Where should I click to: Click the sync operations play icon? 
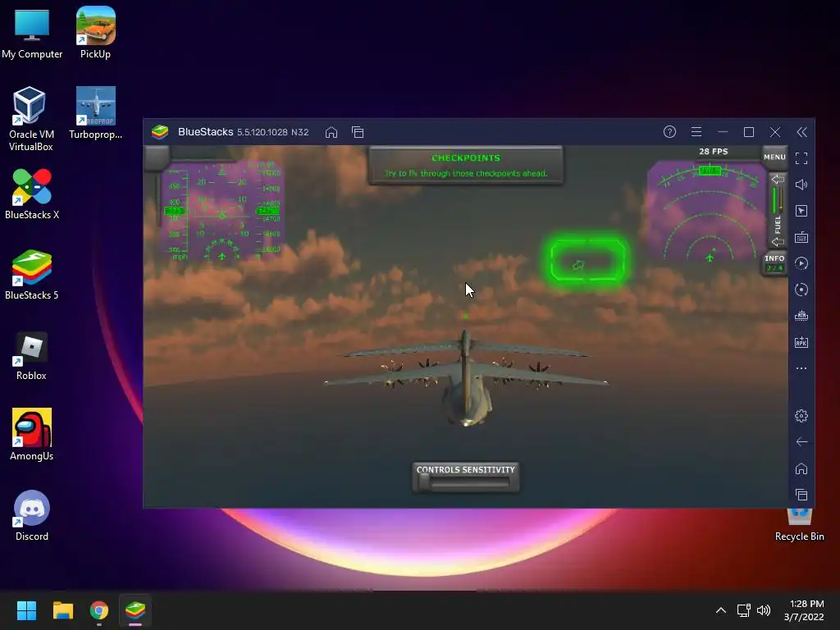click(x=801, y=263)
